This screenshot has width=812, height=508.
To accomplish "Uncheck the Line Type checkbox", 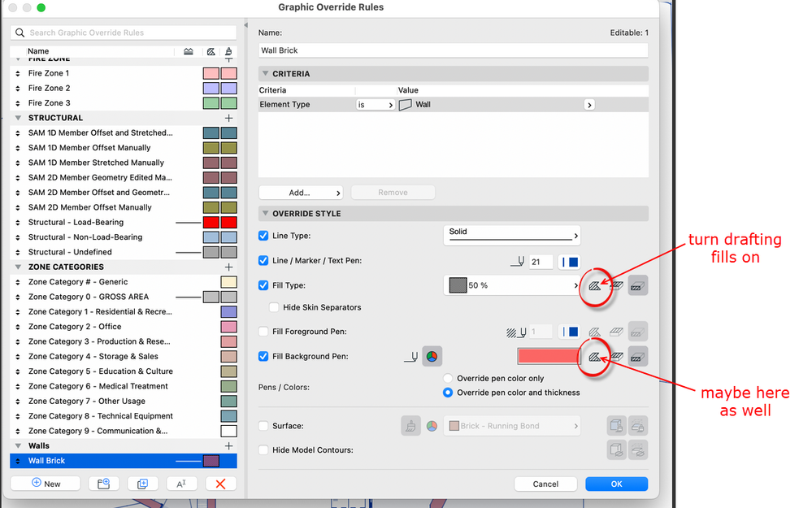I will point(263,236).
